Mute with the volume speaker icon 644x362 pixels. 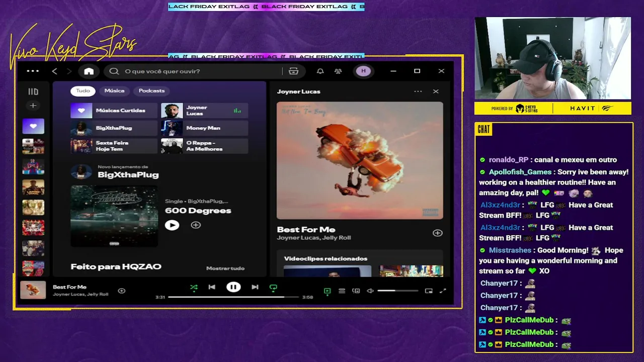click(370, 291)
